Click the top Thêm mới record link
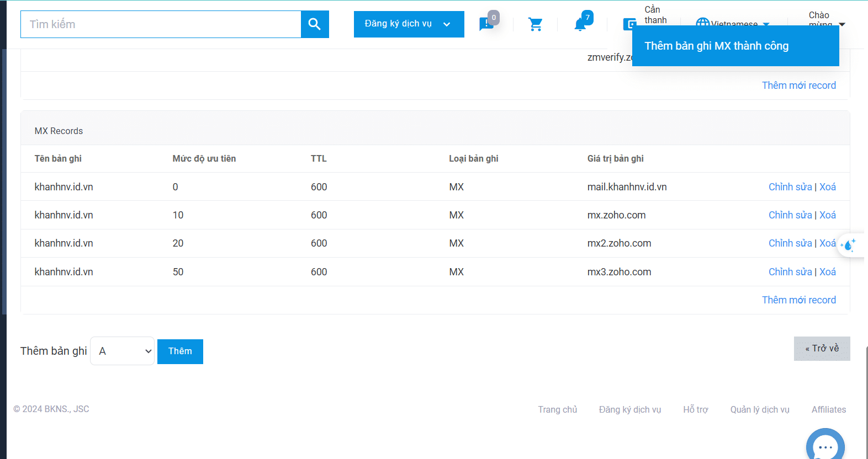868x459 pixels. pos(798,86)
